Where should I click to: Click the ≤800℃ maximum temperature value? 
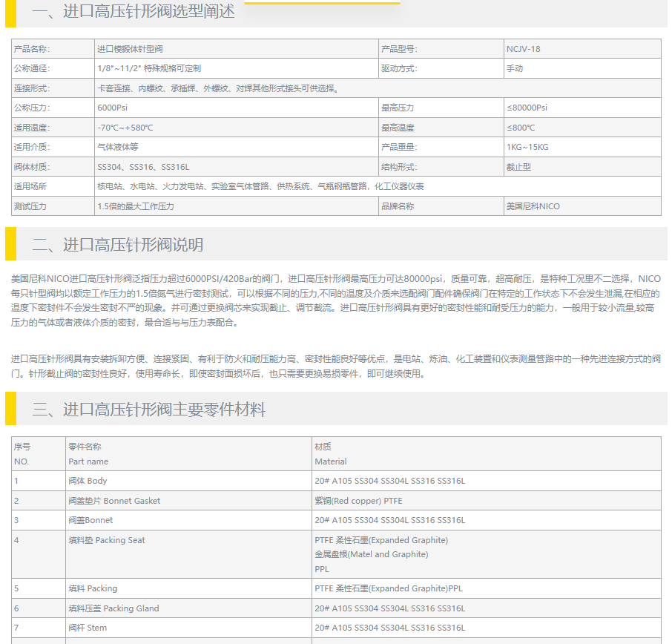[521, 128]
